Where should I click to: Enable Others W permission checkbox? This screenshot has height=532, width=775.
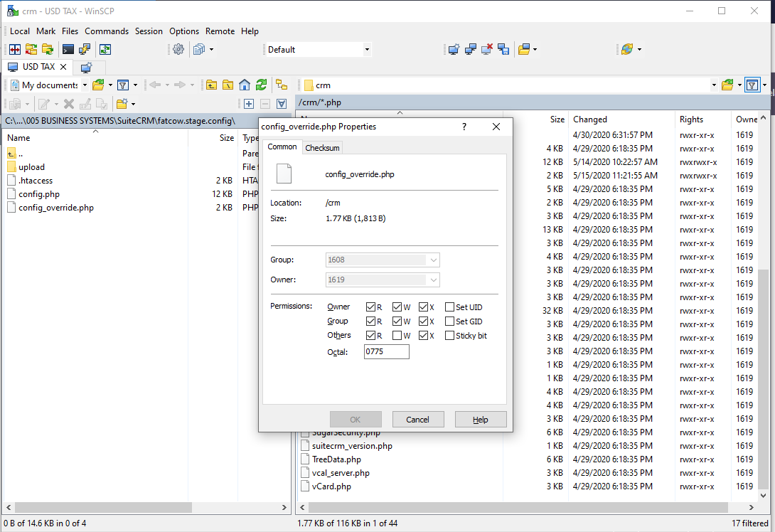tap(397, 336)
